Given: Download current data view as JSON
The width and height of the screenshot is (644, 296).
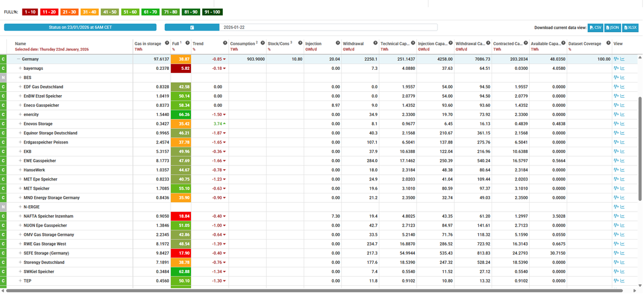Looking at the screenshot, I should click(612, 27).
